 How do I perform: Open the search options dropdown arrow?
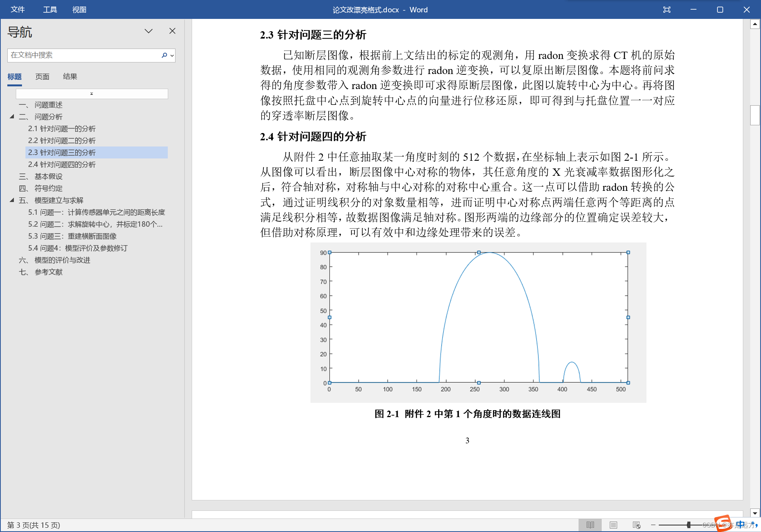click(172, 56)
